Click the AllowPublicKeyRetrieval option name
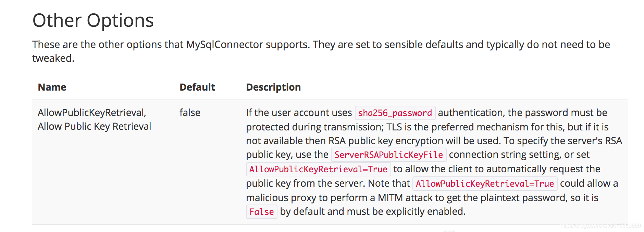Image resolution: width=644 pixels, height=232 pixels. [92, 113]
